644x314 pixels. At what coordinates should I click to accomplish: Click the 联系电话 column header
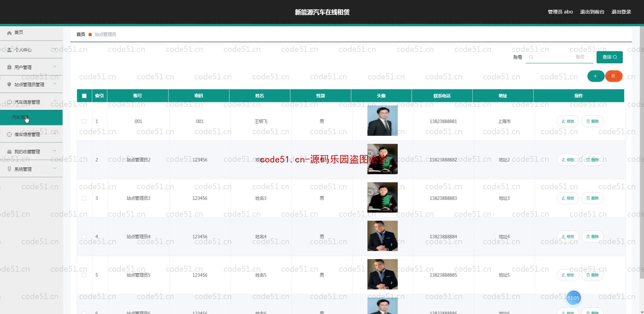[442, 96]
